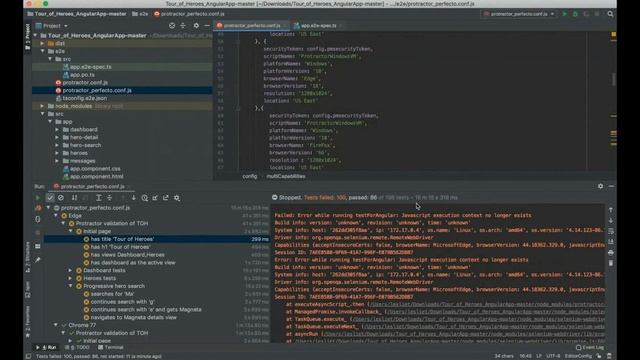The image size is (640, 360).
Task: Select test "searches for 'Ma'"
Action: (112, 294)
